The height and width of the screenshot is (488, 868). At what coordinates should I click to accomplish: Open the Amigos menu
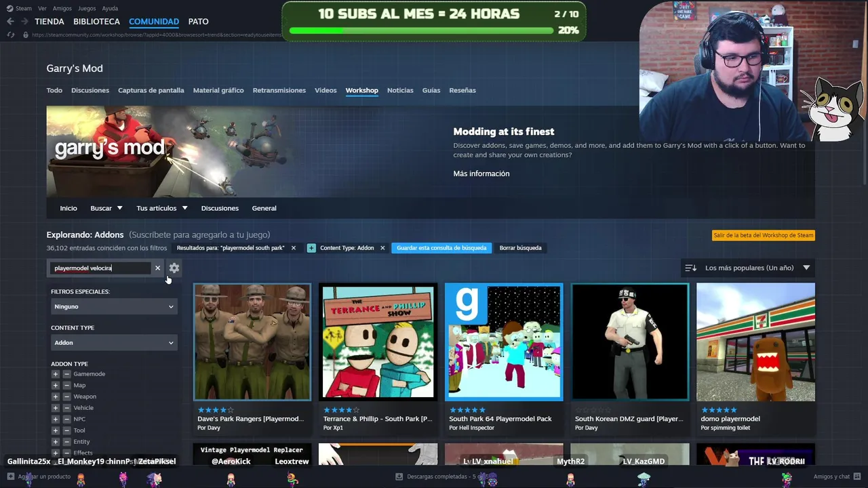[x=62, y=8]
